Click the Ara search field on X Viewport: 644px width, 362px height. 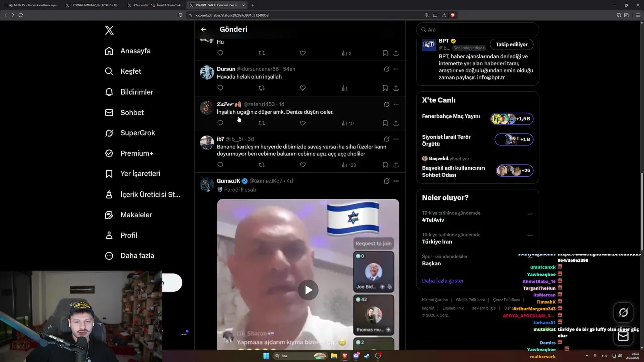477,30
